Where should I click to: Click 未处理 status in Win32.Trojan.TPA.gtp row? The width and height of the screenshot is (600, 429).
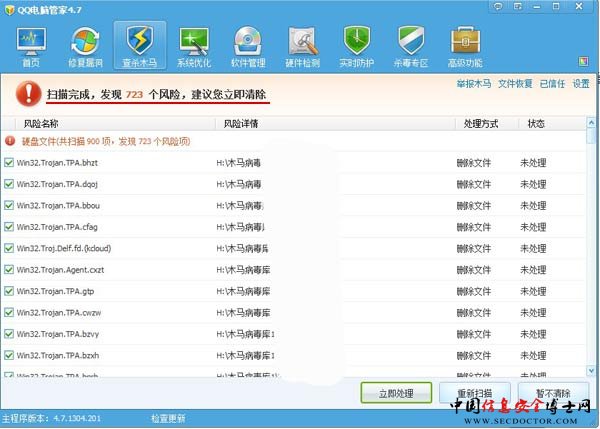tap(533, 291)
